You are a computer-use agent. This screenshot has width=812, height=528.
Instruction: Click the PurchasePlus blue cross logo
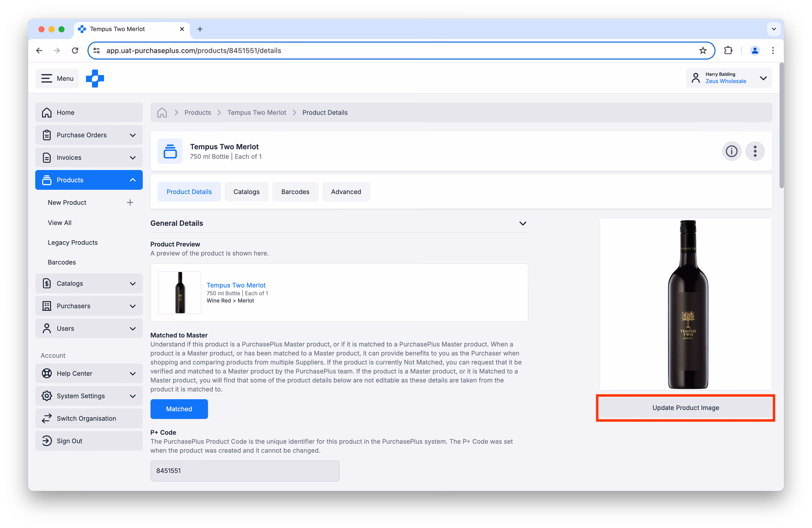(x=95, y=78)
